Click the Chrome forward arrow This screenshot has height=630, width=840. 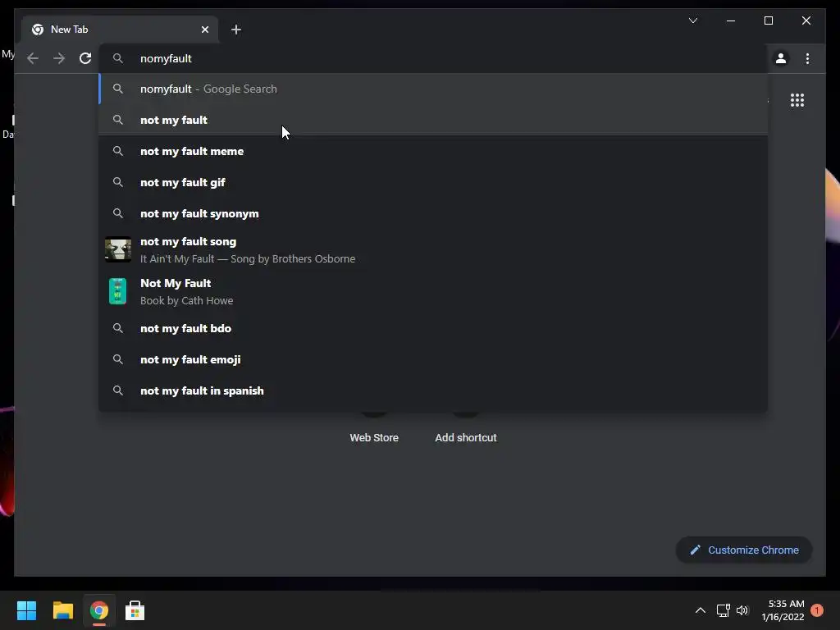point(59,58)
